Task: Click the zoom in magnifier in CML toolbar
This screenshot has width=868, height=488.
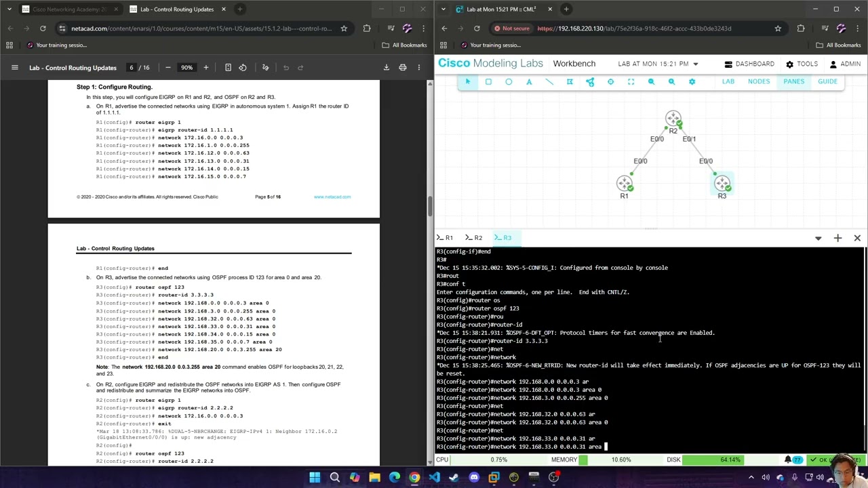Action: click(671, 81)
